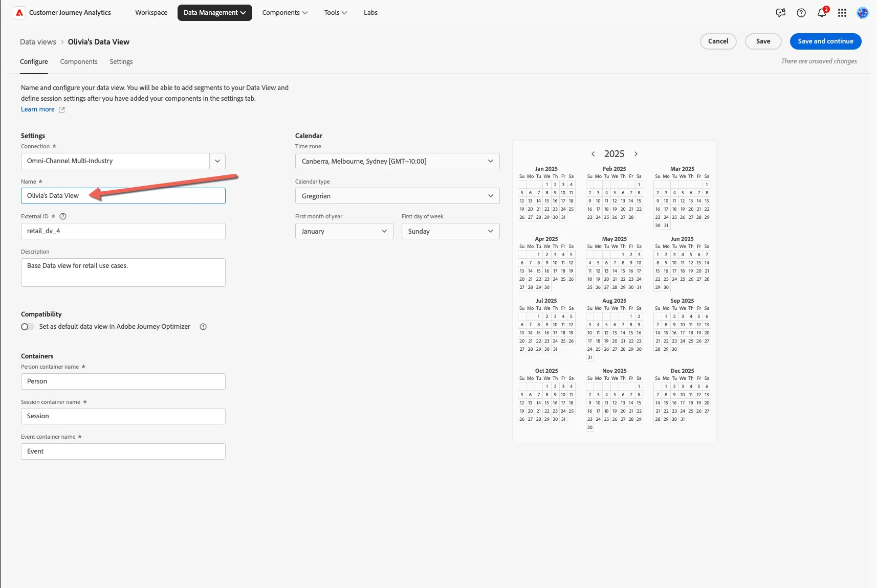Click the External ID help icon

click(x=63, y=216)
